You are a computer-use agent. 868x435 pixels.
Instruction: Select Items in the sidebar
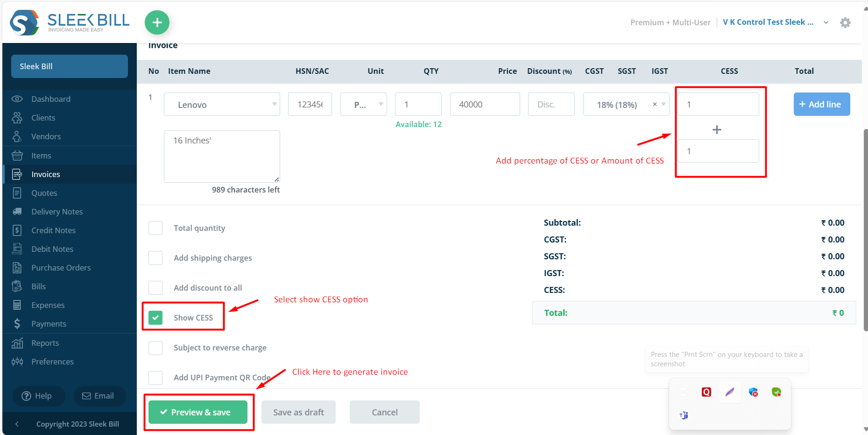(x=41, y=156)
